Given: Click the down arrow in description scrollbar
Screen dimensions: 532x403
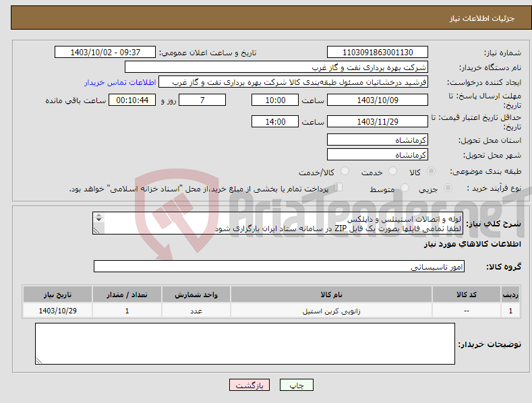Looking at the screenshot, I should click(x=98, y=220).
